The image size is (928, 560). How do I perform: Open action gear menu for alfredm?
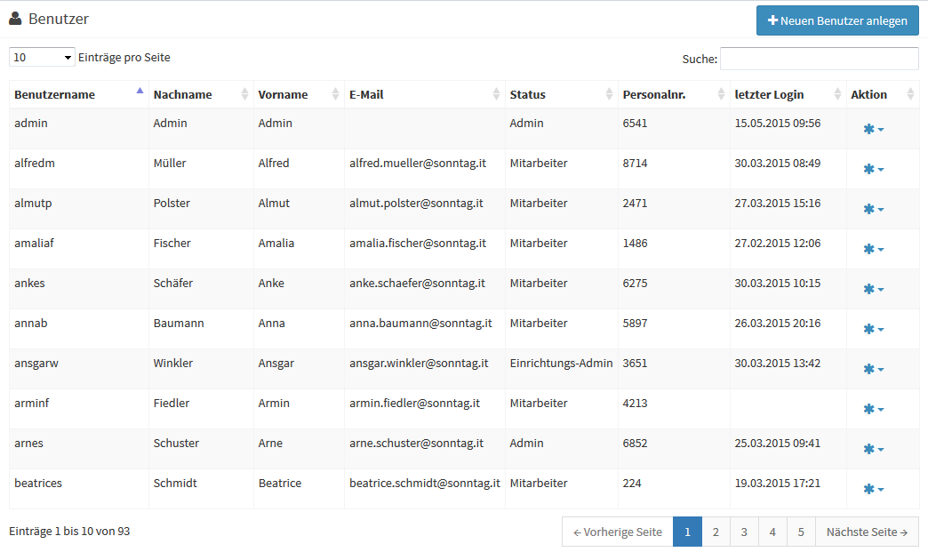tap(873, 170)
